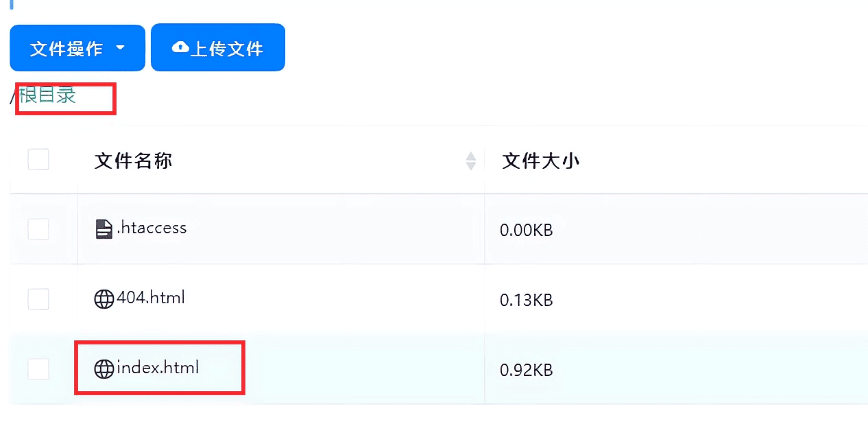Click the globe icon beside index.html
Screen dimensions: 868x435
click(x=104, y=369)
